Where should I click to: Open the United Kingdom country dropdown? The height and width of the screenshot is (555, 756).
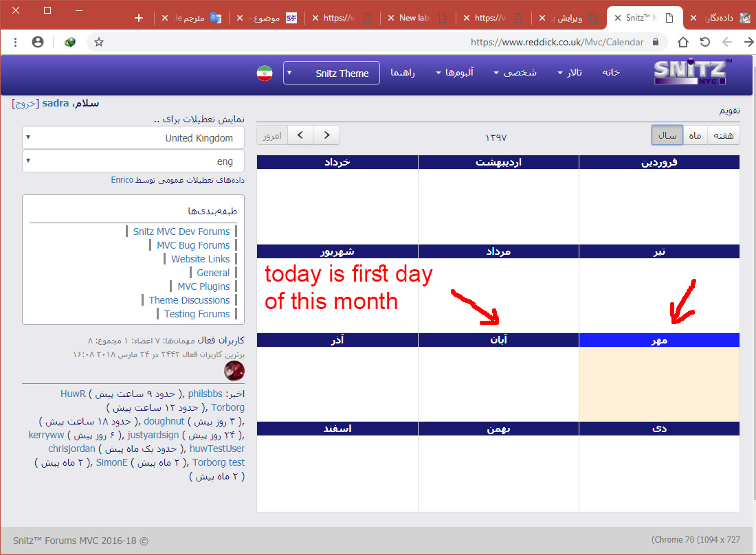(x=133, y=138)
